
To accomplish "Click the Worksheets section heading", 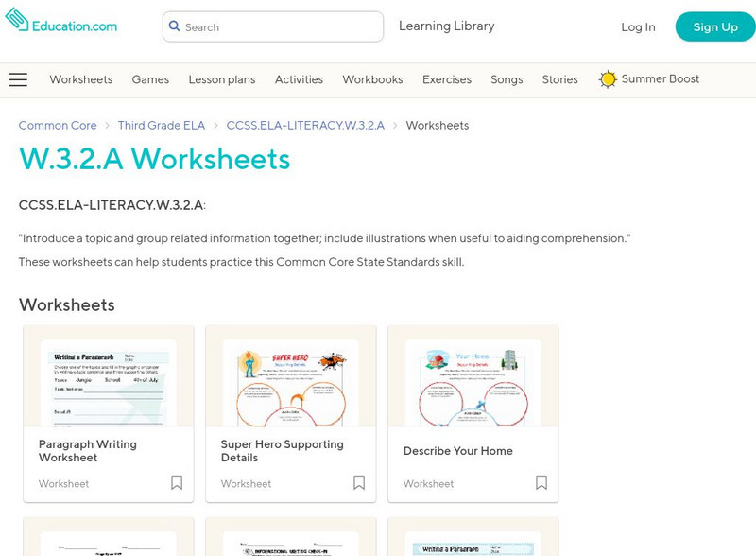I will tap(66, 305).
